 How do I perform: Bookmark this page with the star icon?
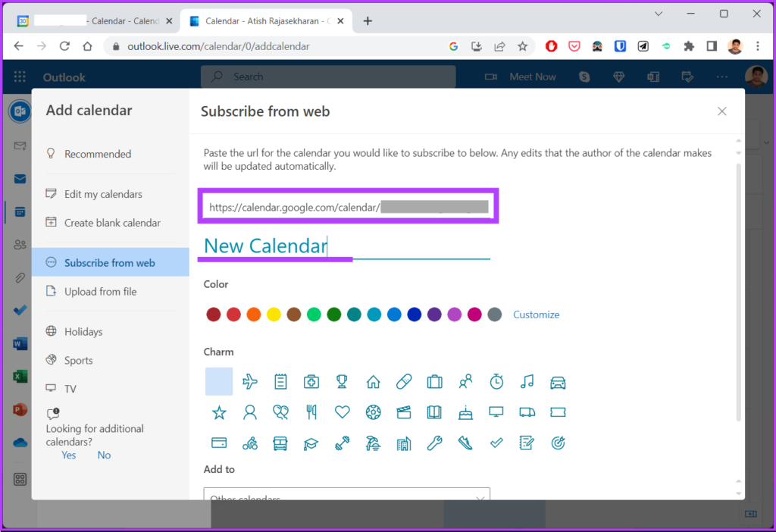(523, 46)
